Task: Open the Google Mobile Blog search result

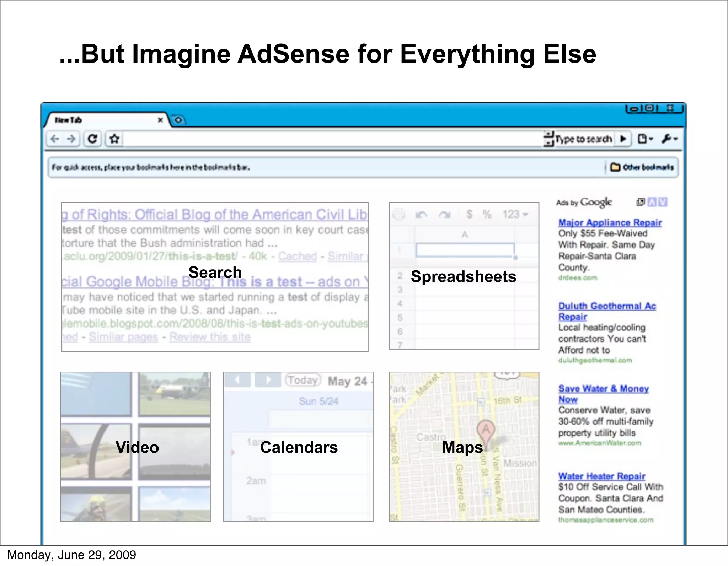Action: (215, 282)
